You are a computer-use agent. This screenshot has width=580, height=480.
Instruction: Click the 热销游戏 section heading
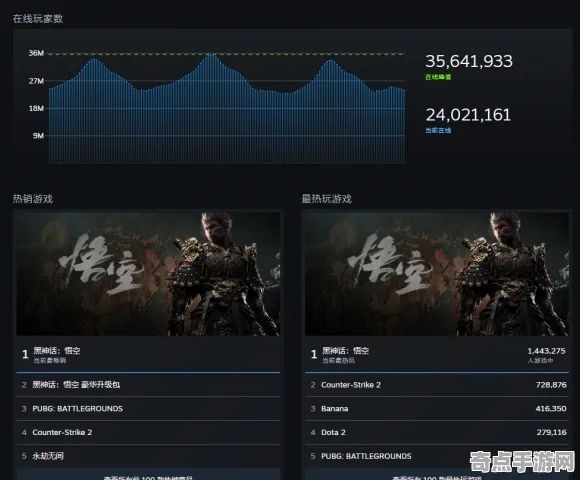(x=33, y=199)
